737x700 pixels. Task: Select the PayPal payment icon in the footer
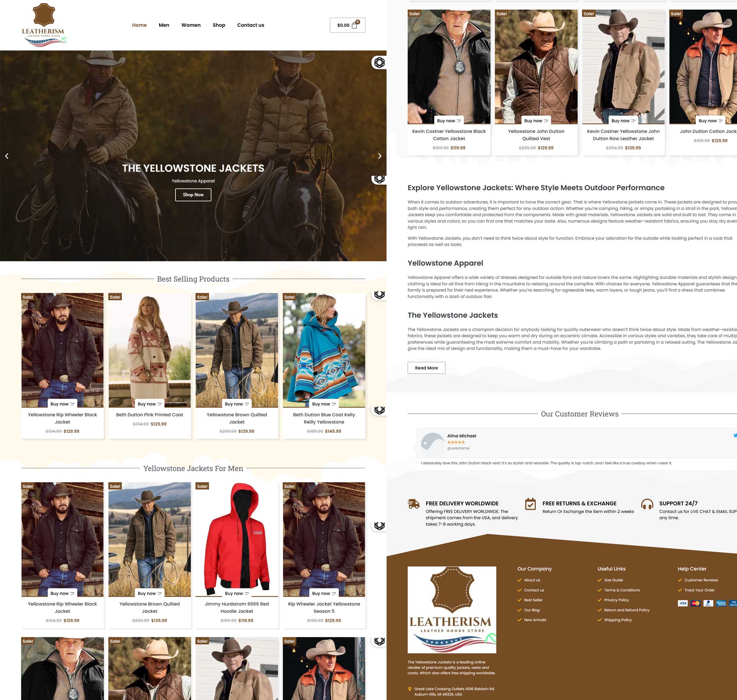(x=708, y=603)
